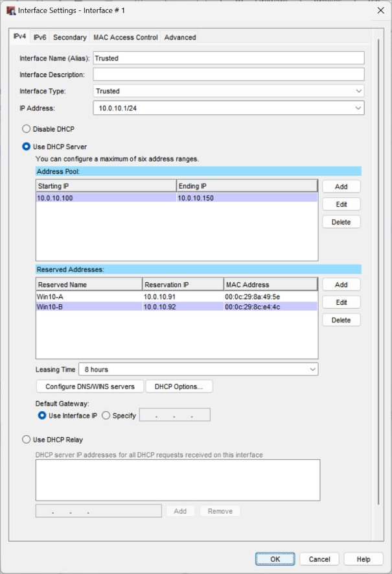Edit the selected reserved address
The image size is (392, 574).
click(x=341, y=302)
